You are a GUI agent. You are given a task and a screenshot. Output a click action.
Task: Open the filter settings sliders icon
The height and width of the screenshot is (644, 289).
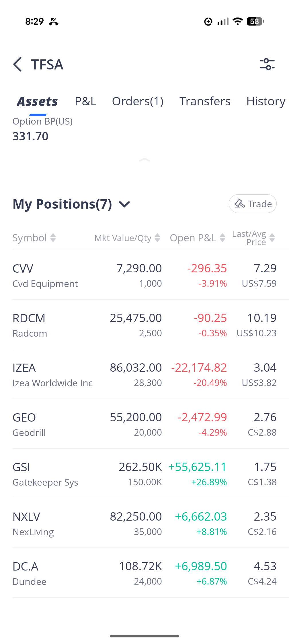(267, 64)
